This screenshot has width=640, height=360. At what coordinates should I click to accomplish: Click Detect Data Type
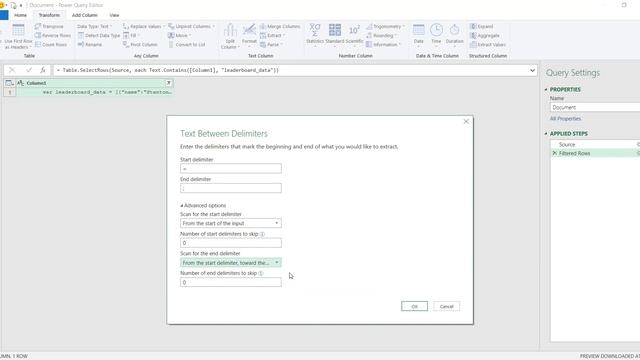tap(98, 36)
